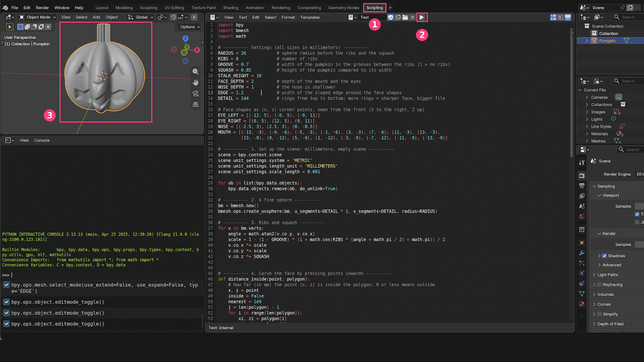Switch to the Modeling workspace tab
Image resolution: width=644 pixels, height=362 pixels.
124,8
